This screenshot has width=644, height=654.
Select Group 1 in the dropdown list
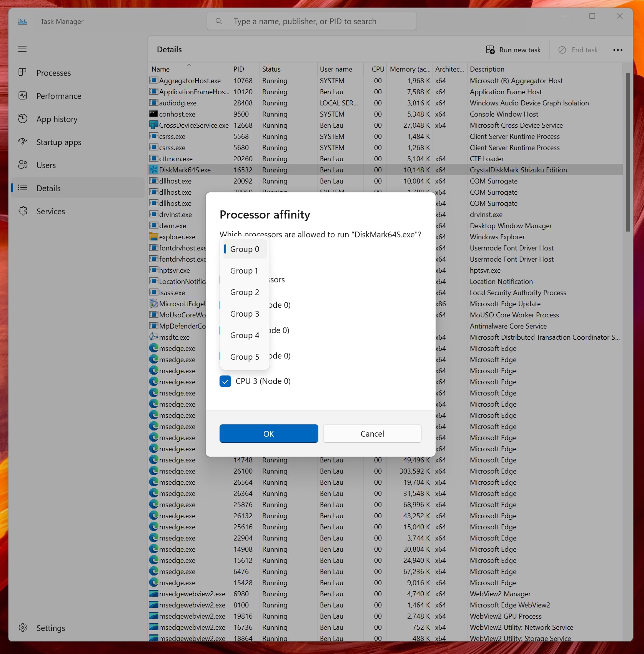point(245,271)
